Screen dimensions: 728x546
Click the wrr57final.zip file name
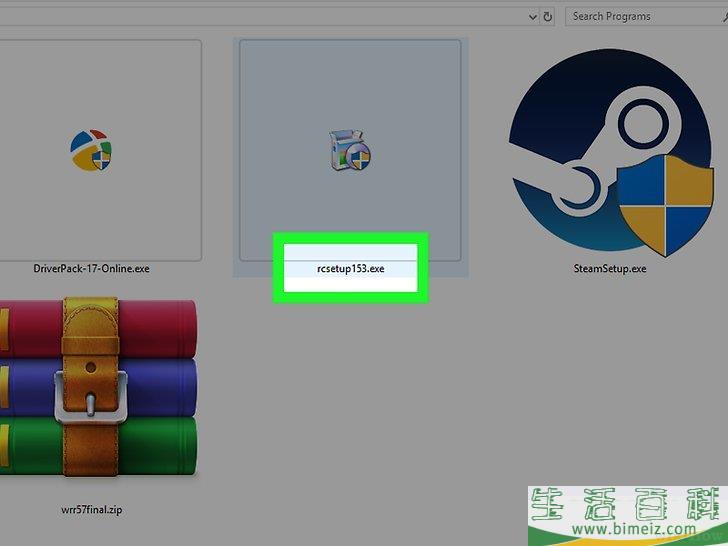tap(91, 510)
